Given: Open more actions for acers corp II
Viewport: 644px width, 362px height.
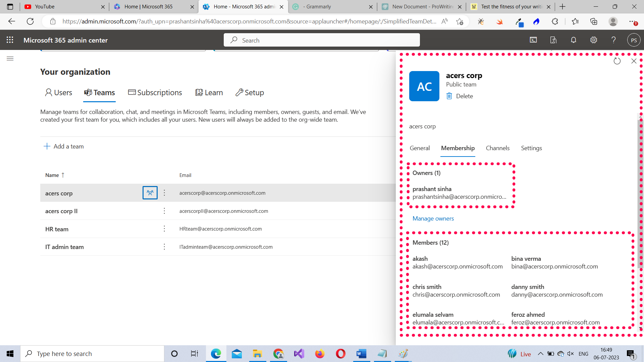Looking at the screenshot, I should pyautogui.click(x=164, y=211).
